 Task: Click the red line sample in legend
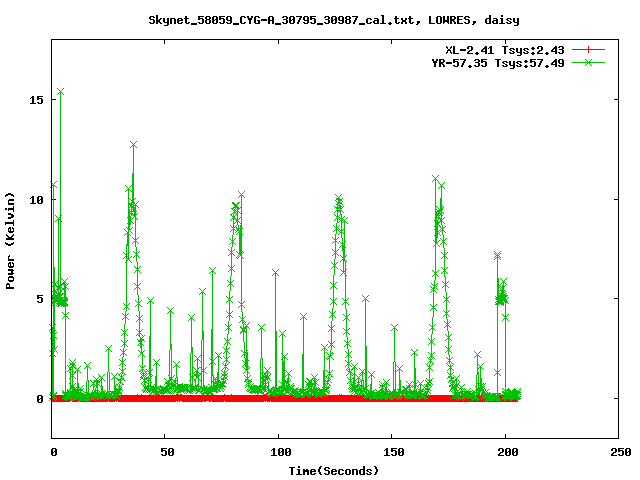coord(588,50)
